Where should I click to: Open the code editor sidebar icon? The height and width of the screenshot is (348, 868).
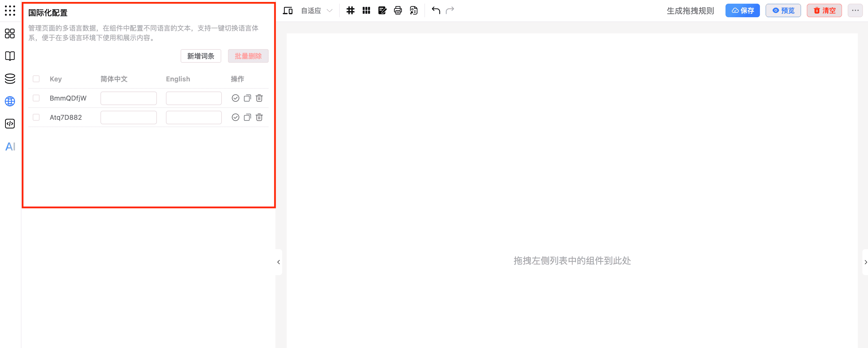(x=10, y=124)
